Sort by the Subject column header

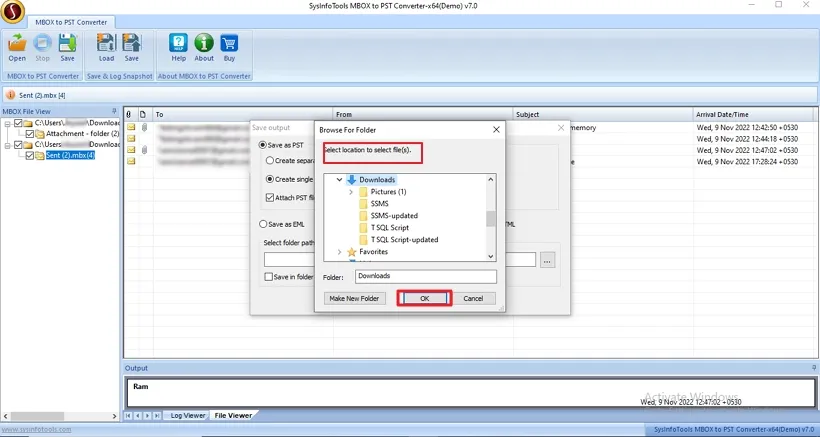coord(602,114)
